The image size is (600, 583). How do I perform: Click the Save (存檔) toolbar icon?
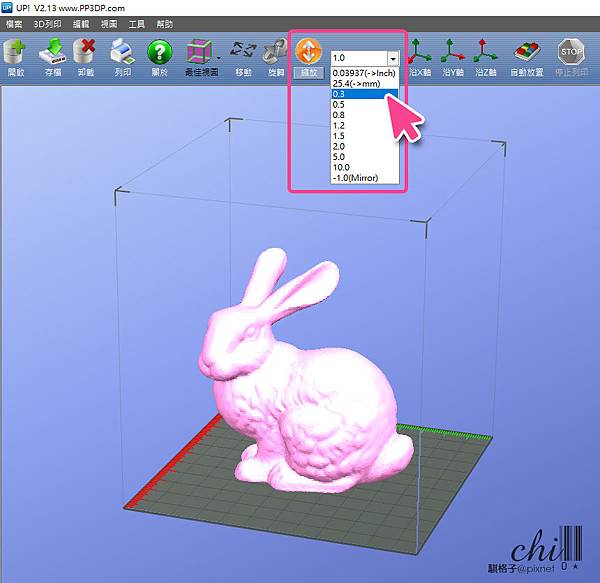click(x=52, y=52)
